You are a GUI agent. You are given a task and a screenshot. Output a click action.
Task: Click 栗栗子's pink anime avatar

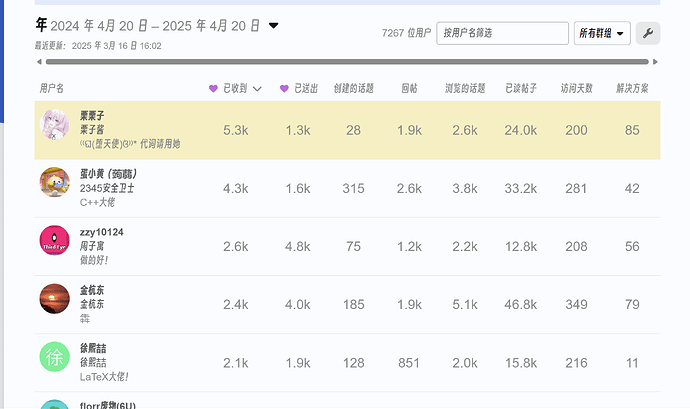point(55,125)
